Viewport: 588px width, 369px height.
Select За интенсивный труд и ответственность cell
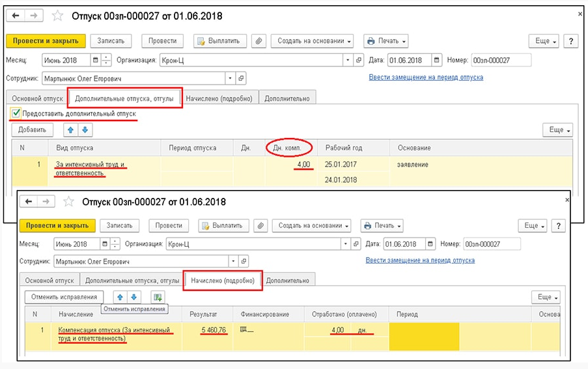[104, 171]
